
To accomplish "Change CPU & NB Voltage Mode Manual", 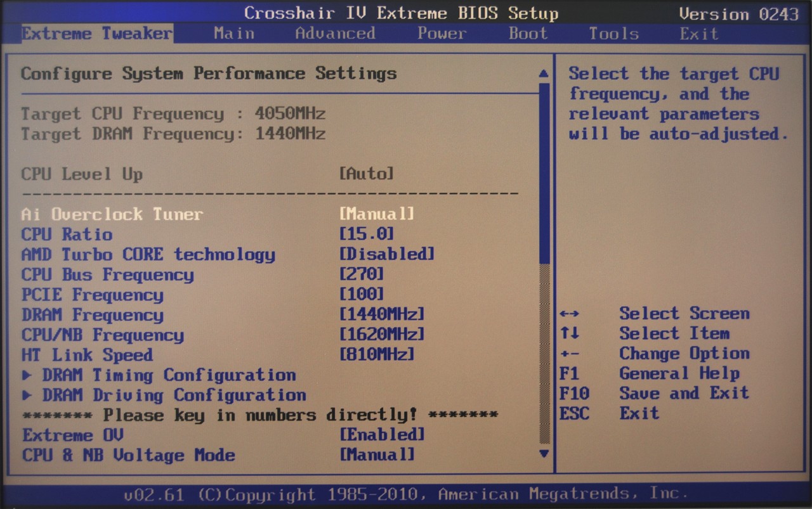I will click(x=377, y=455).
